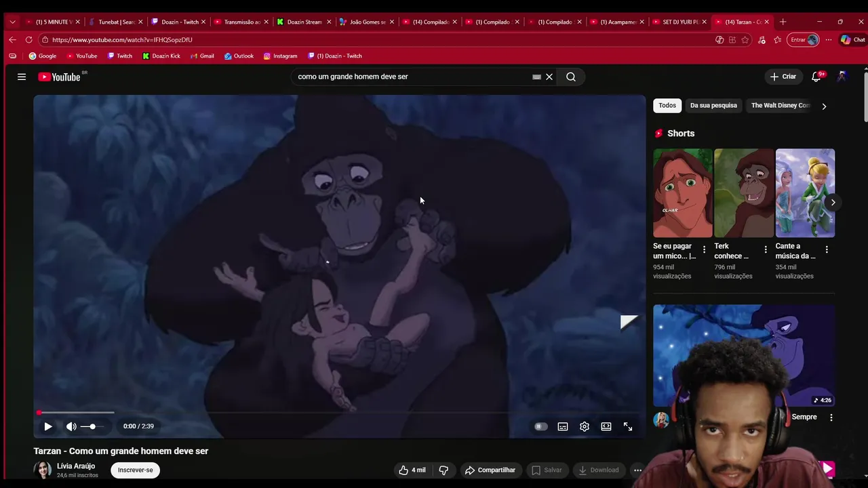Enter fullscreen mode
This screenshot has width=868, height=488.
628,426
